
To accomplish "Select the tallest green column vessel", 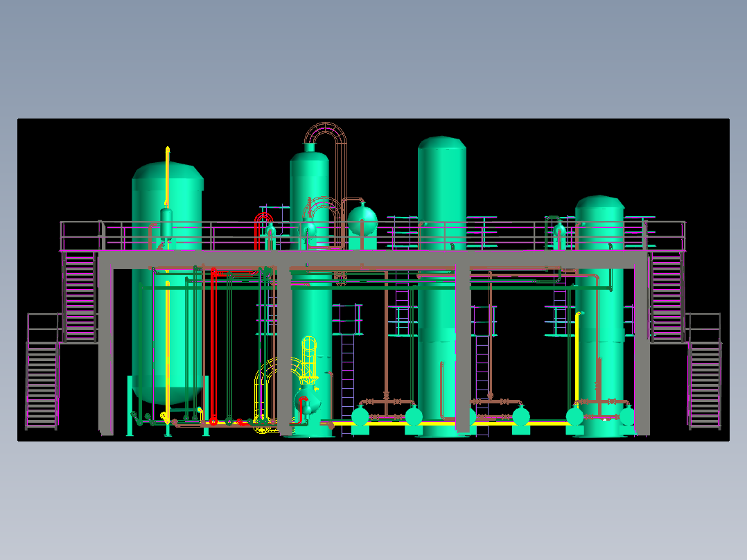I will click(x=441, y=286).
